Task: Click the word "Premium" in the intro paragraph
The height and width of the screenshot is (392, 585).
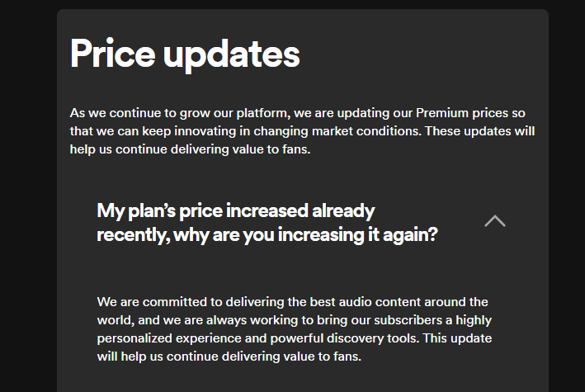Action: (439, 112)
